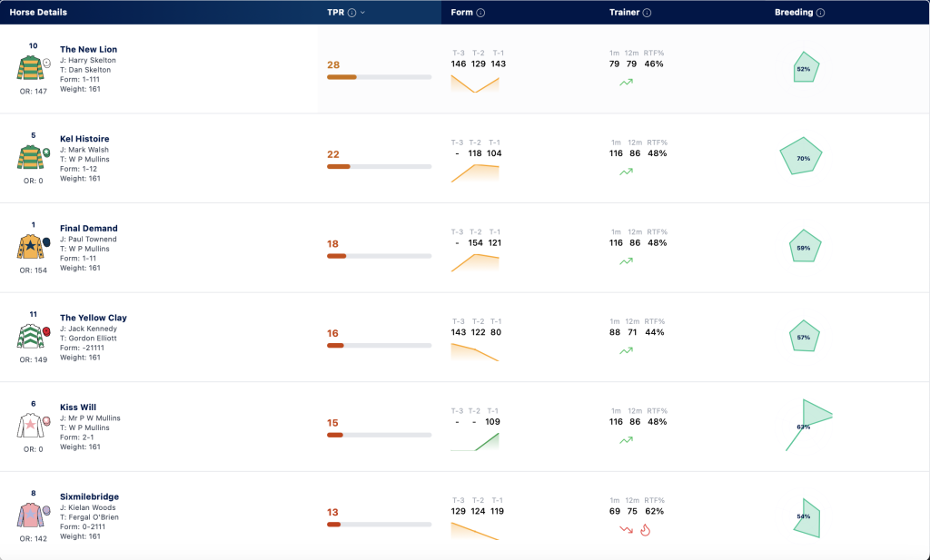Viewport: 930px width, 560px height.
Task: Open Kiss Will horse link
Action: click(x=78, y=408)
